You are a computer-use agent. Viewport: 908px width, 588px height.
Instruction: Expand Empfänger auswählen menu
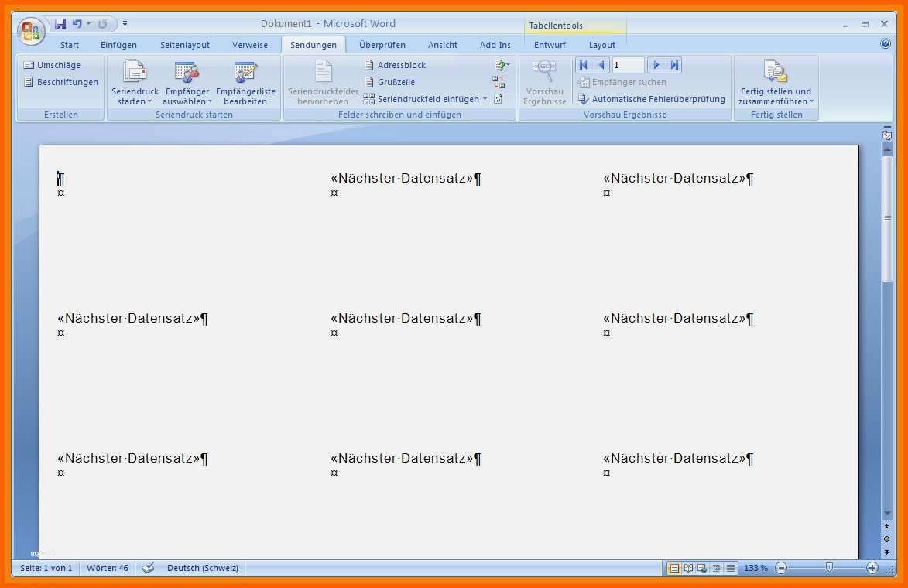[187, 82]
